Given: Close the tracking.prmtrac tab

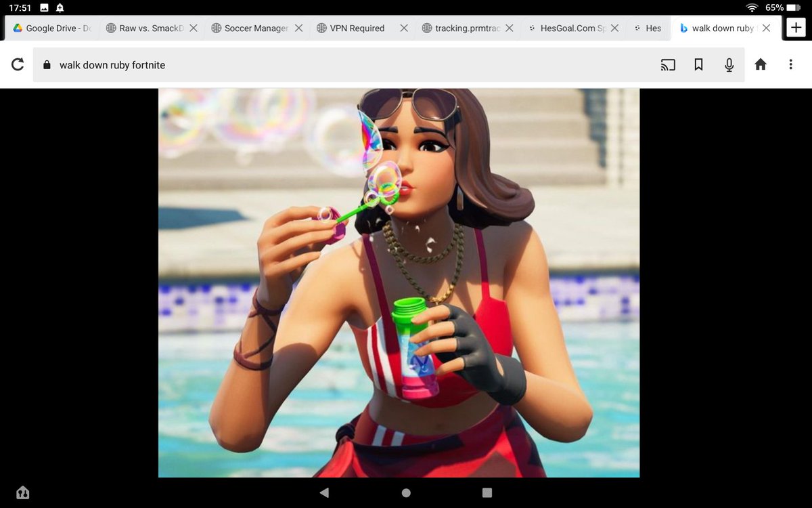Looking at the screenshot, I should (x=510, y=28).
